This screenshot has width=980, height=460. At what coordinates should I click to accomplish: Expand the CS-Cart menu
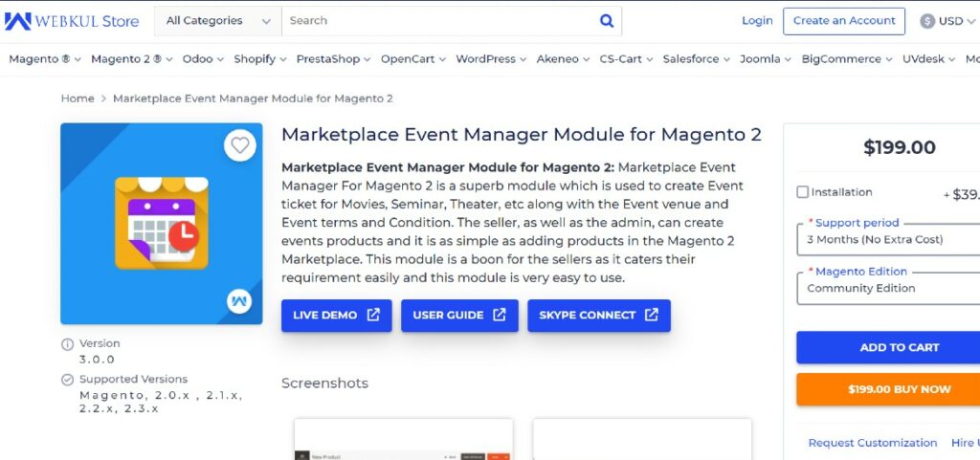tap(626, 59)
